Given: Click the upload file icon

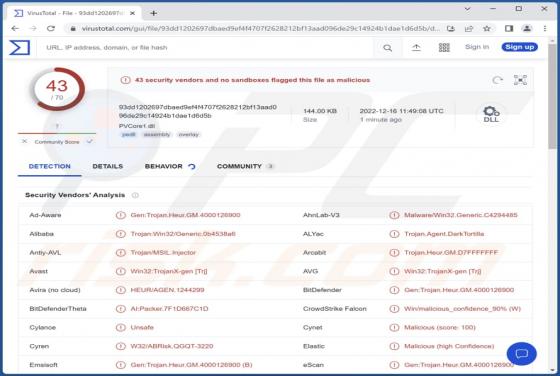Looking at the screenshot, I should tap(416, 47).
